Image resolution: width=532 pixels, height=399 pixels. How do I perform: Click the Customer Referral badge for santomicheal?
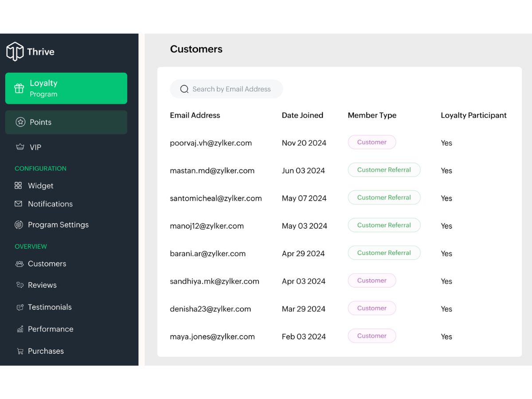click(x=384, y=197)
